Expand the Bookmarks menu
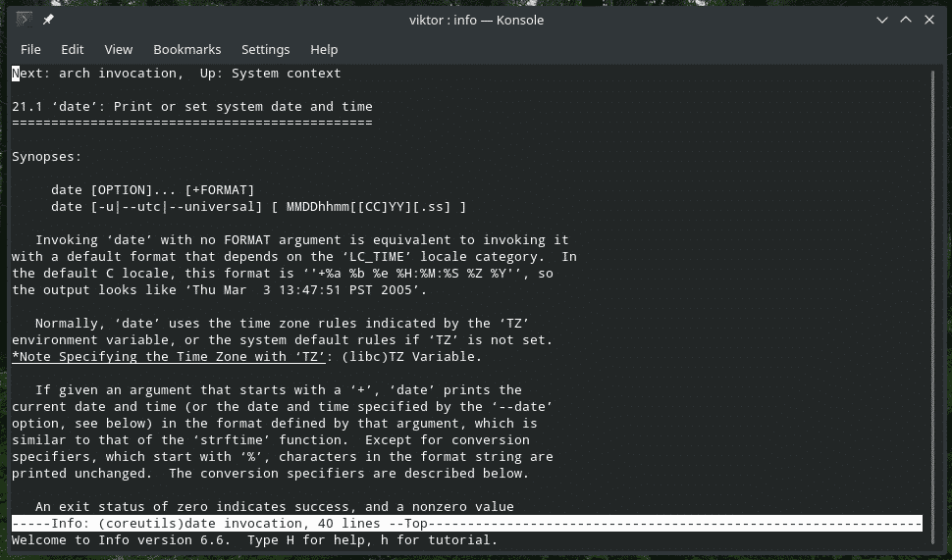 click(186, 49)
